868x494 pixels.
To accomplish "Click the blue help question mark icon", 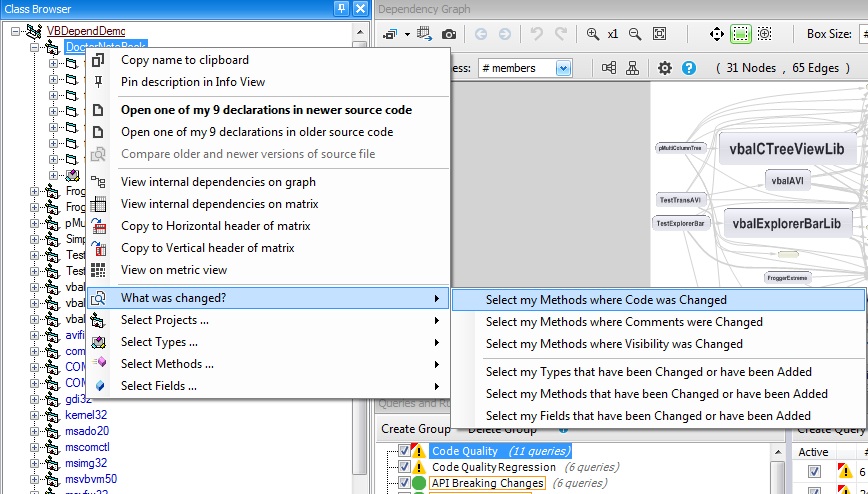I will click(x=689, y=68).
